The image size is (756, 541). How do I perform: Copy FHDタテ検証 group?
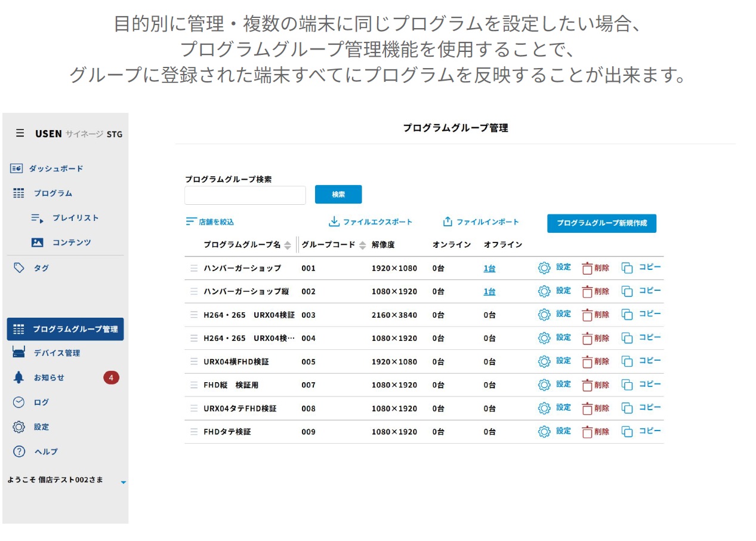(641, 431)
